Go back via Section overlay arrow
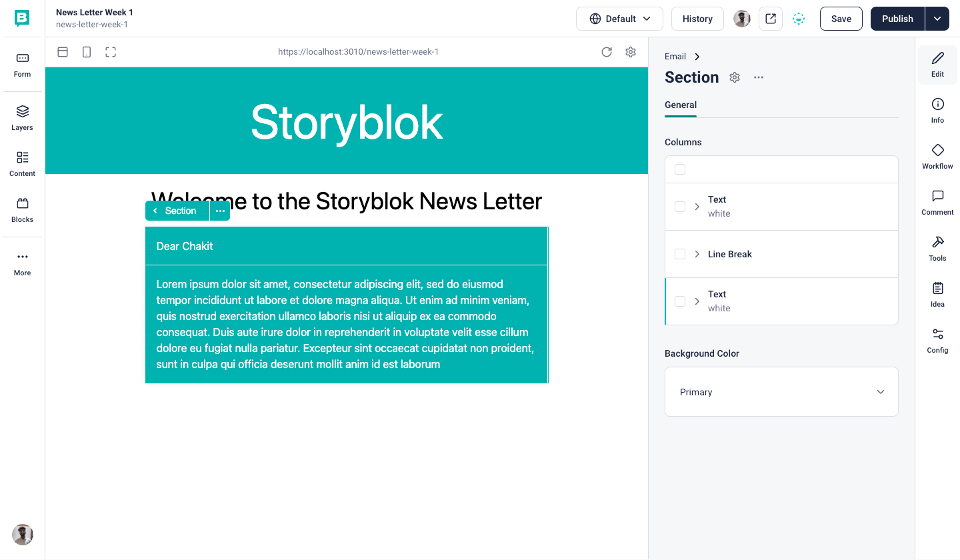Screen dimensions: 960x560 point(155,211)
